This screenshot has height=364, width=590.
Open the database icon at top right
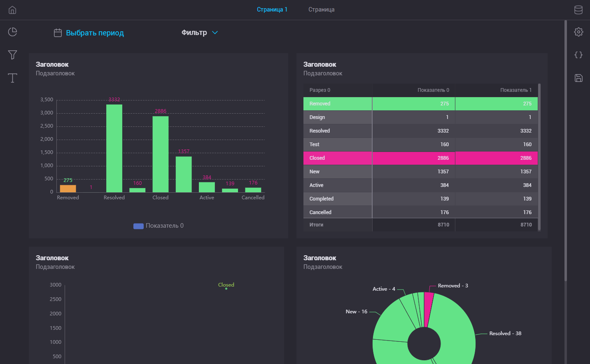pos(578,10)
